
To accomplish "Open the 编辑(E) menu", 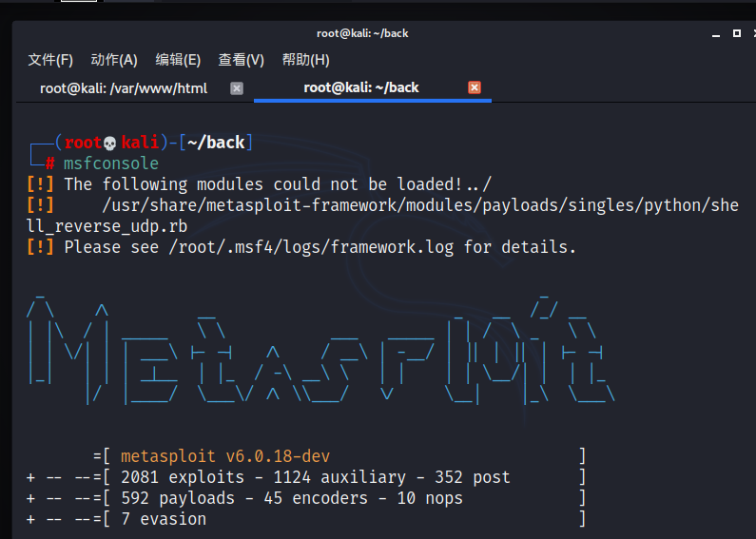I will (178, 60).
